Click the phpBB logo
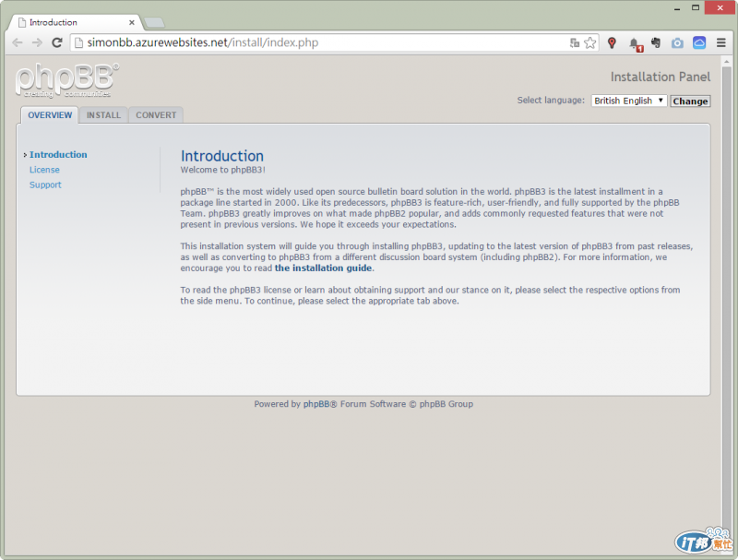 pos(66,80)
